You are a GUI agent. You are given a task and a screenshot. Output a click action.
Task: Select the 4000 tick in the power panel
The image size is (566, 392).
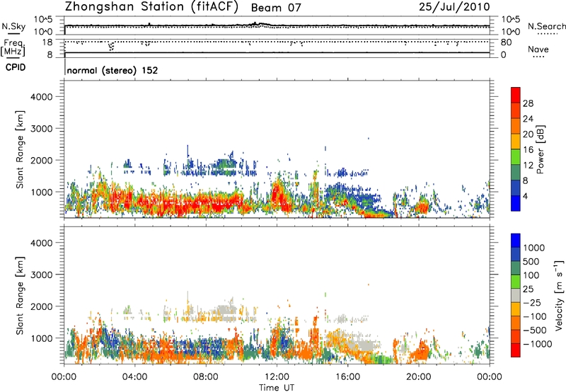click(41, 97)
